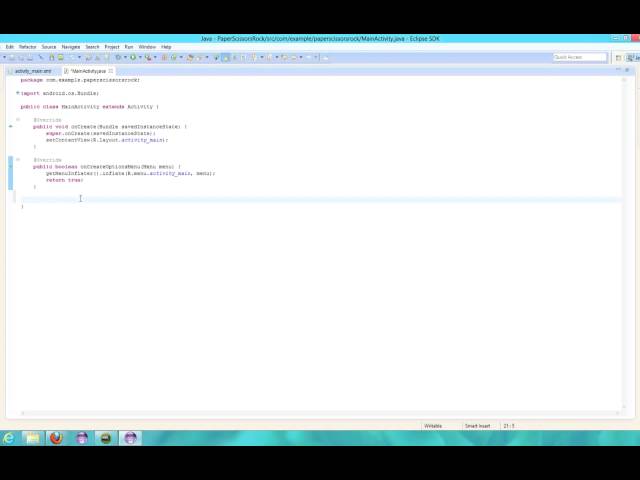Screen dimensions: 640x480
Task: Open the Navigate menu
Action: 71,47
